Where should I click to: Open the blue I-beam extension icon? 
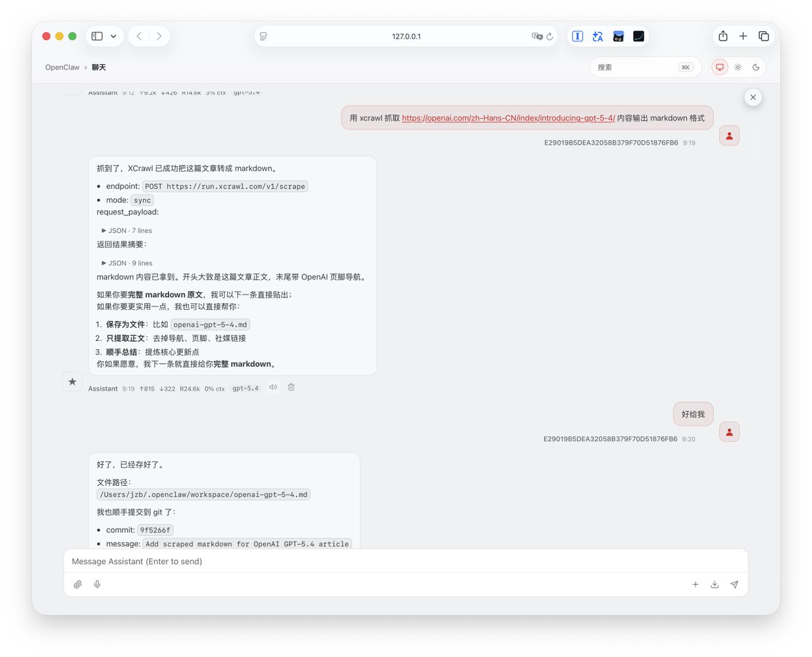tap(577, 37)
